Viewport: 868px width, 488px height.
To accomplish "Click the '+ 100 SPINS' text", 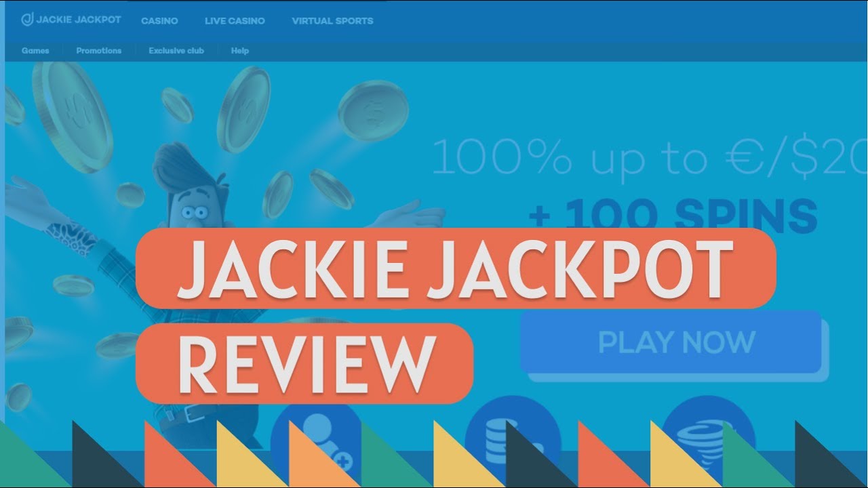I will (673, 214).
